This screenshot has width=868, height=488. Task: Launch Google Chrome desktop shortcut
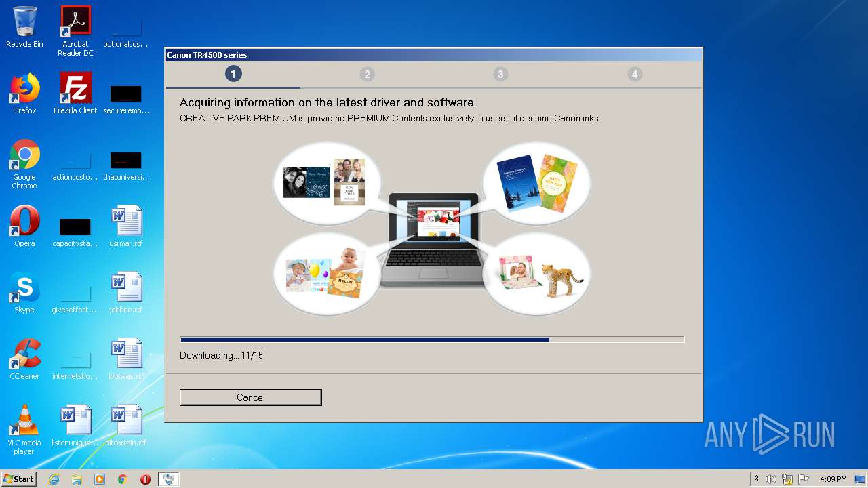click(x=24, y=164)
